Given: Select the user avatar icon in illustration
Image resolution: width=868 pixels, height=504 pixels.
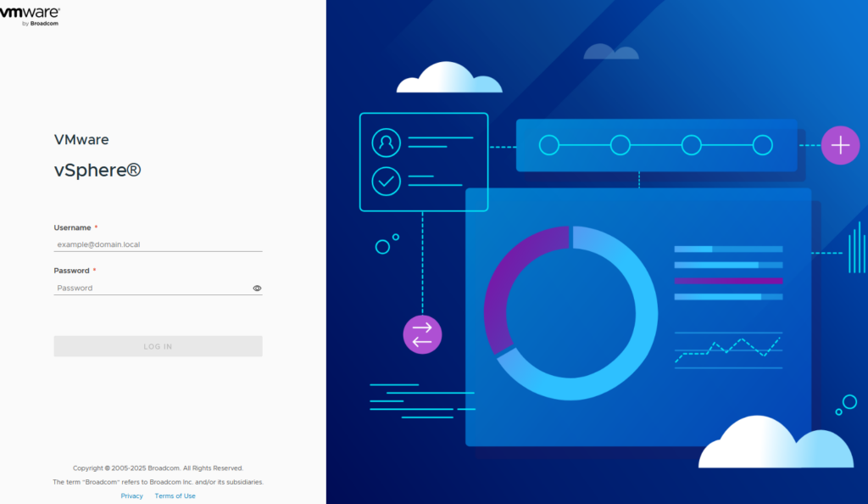Looking at the screenshot, I should pos(387,143).
